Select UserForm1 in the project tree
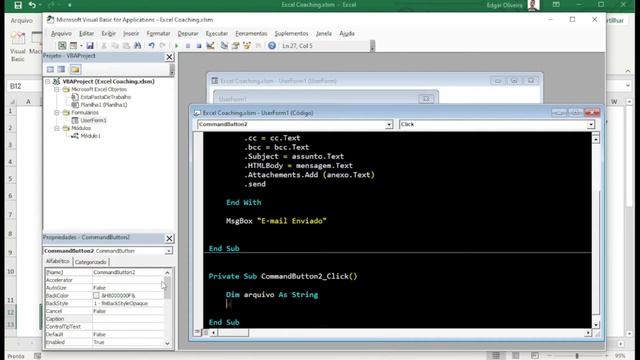640x360 pixels. (93, 120)
